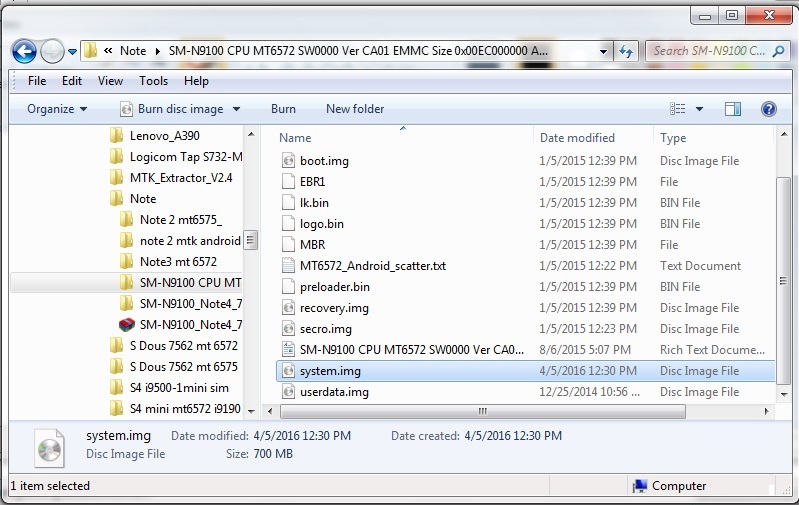Click the EBR1 file icon
Viewport: 799px width, 505px height.
tap(288, 181)
